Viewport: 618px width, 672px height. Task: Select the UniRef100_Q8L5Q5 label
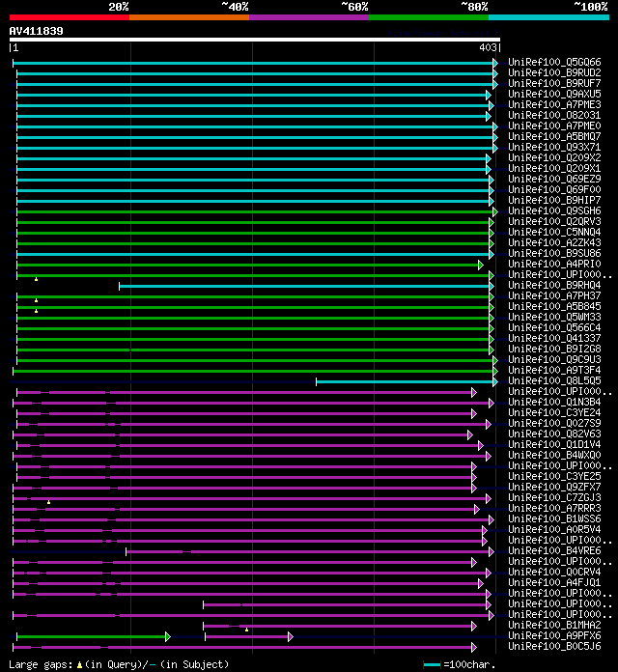pyautogui.click(x=554, y=380)
